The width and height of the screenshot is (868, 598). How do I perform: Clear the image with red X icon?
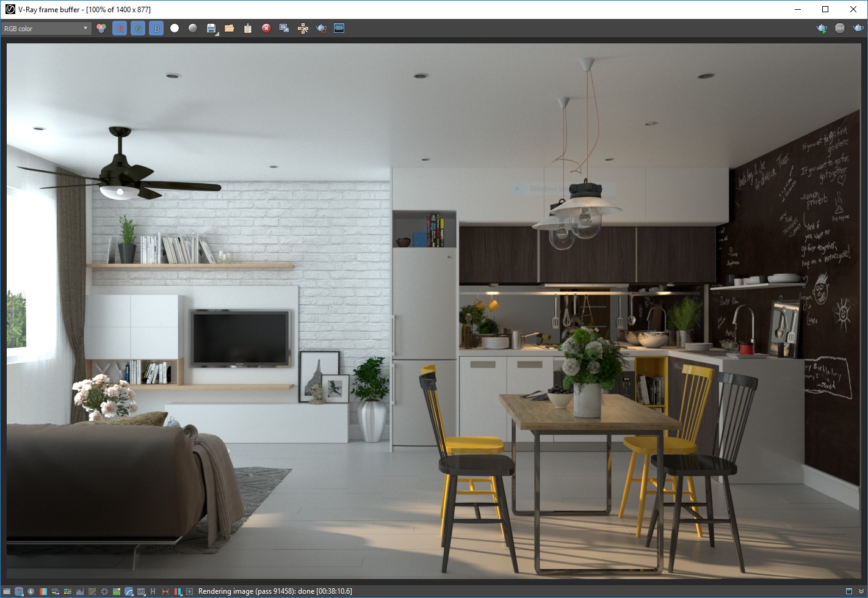click(x=266, y=28)
